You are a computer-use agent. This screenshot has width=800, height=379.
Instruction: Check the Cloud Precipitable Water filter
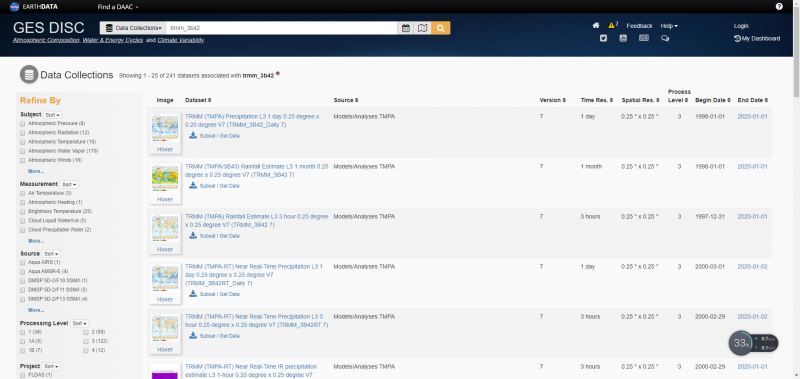(22, 230)
